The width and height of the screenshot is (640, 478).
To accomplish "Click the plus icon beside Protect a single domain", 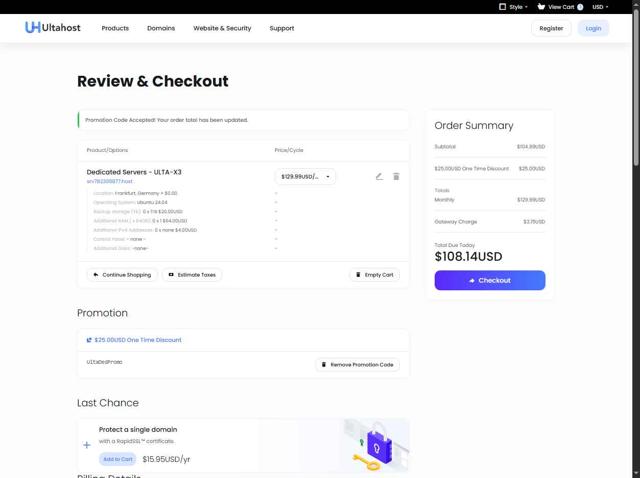I will point(87,445).
